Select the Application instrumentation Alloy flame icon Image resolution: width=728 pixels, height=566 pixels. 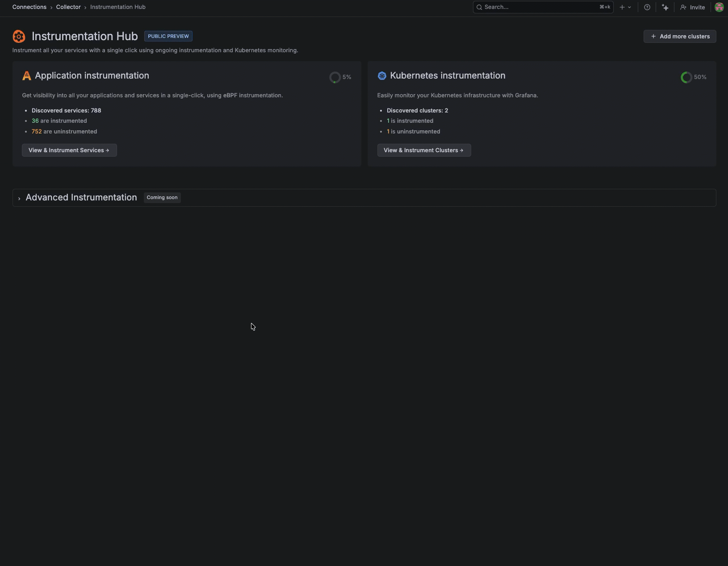(26, 75)
